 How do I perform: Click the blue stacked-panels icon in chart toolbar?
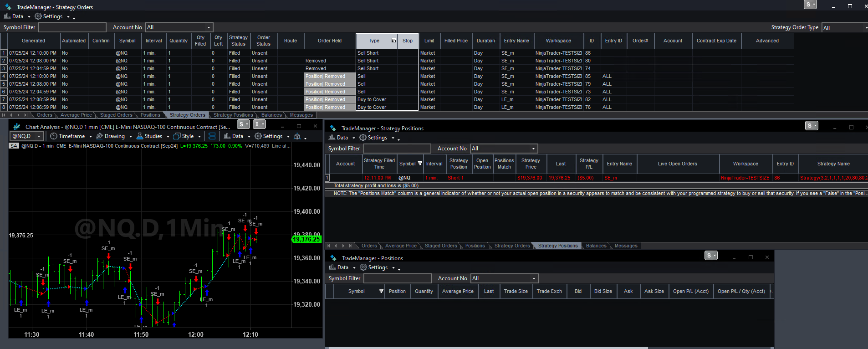pos(212,136)
